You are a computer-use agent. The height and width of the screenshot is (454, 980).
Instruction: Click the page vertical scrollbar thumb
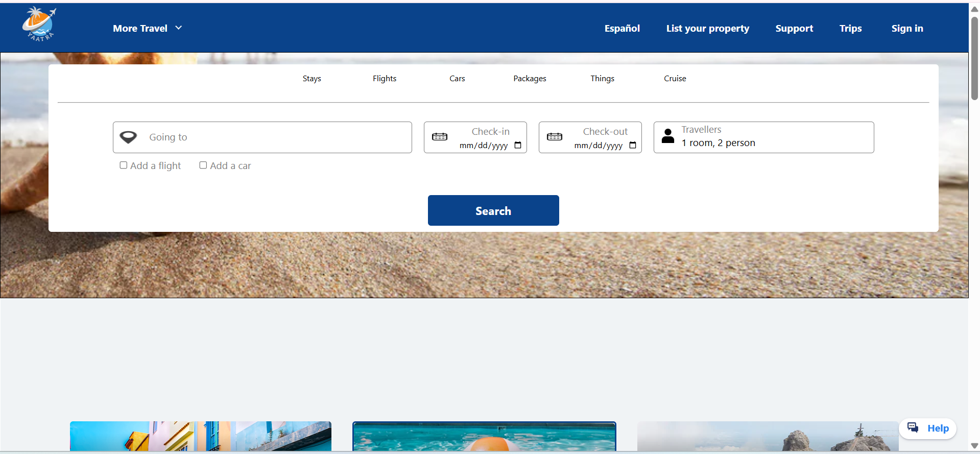click(974, 58)
